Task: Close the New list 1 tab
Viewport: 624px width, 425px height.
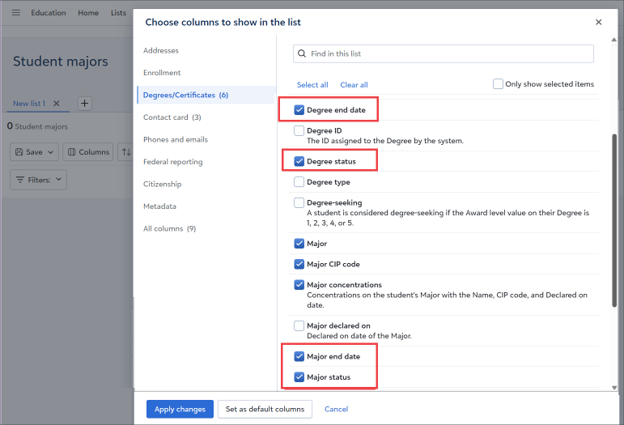Action: tap(57, 103)
